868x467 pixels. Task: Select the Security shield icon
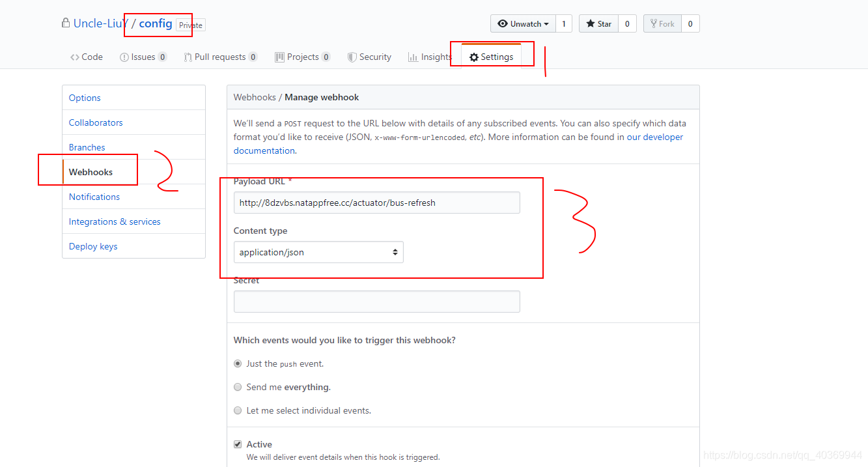tap(352, 57)
